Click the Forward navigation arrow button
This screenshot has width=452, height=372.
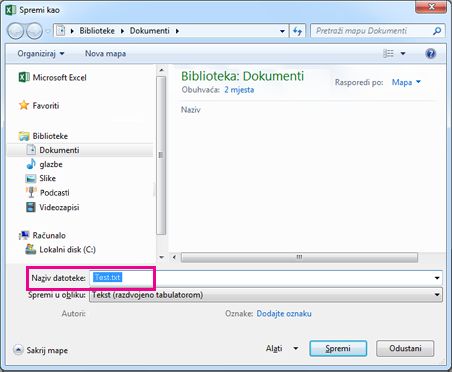[x=34, y=31]
